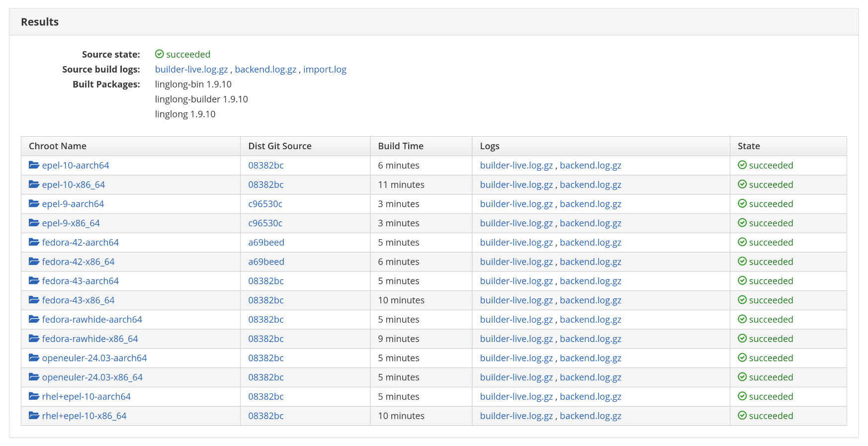Open dist git commit a69beed for fedora-42-x86_64
The width and height of the screenshot is (868, 446).
point(266,262)
